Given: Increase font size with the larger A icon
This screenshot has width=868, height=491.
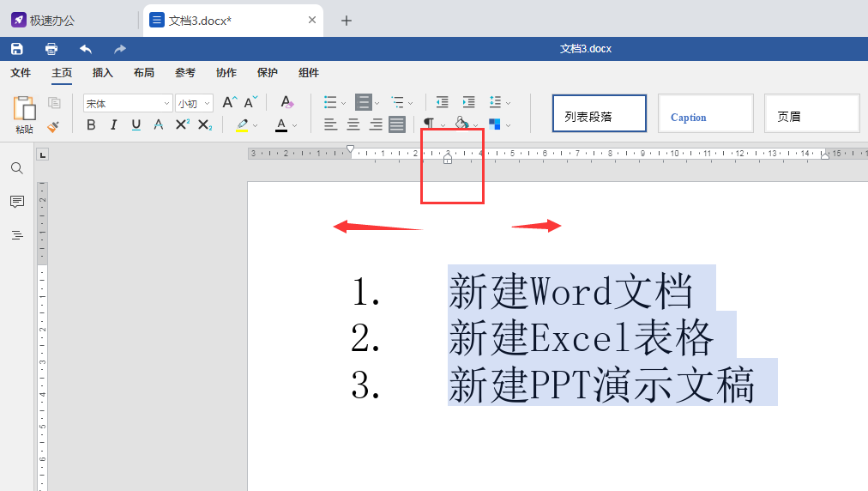Looking at the screenshot, I should click(x=229, y=102).
